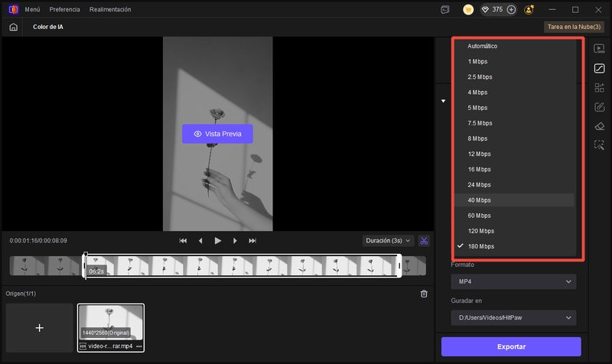Click the home icon
This screenshot has height=364, width=612.
(13, 27)
